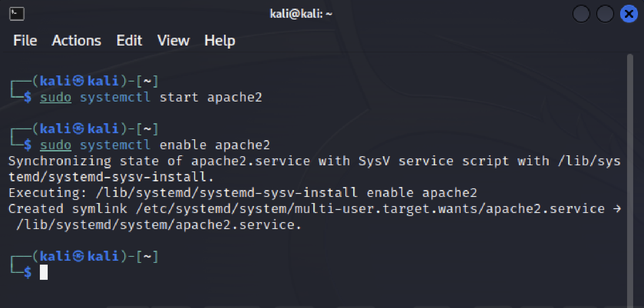Click the Created symlink text
This screenshot has width=644, height=308.
point(68,209)
